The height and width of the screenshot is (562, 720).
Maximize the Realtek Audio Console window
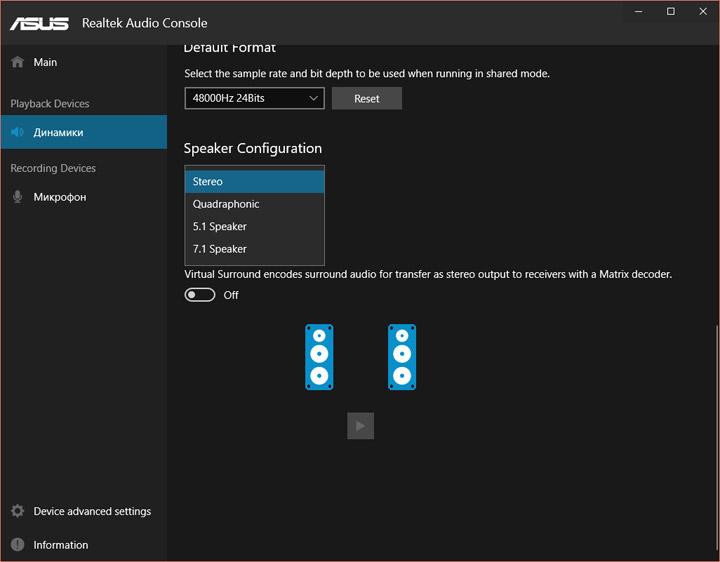[x=671, y=11]
